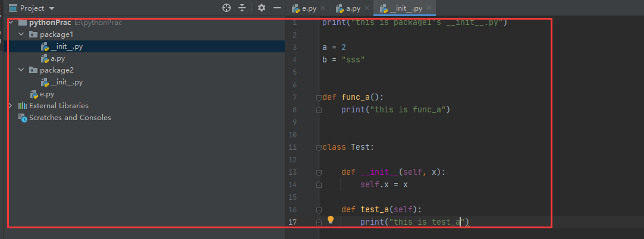Select External Libraries in the tree
The height and width of the screenshot is (239, 644).
click(x=59, y=106)
